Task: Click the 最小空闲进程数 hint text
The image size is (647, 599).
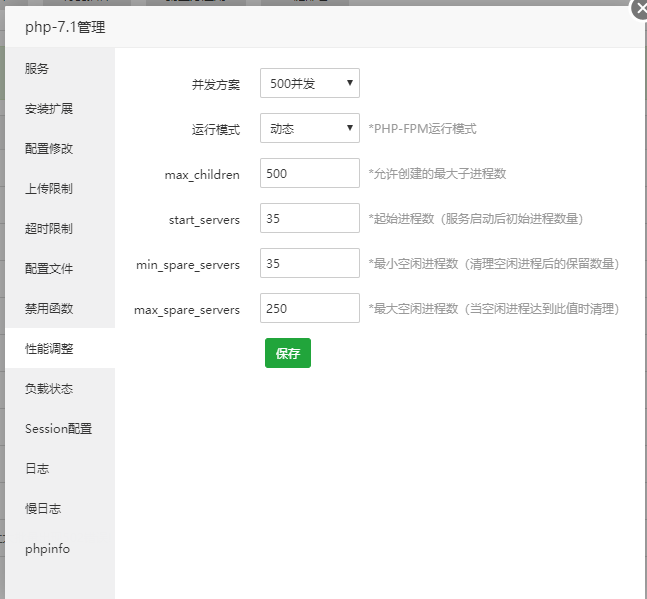Action: coord(494,264)
